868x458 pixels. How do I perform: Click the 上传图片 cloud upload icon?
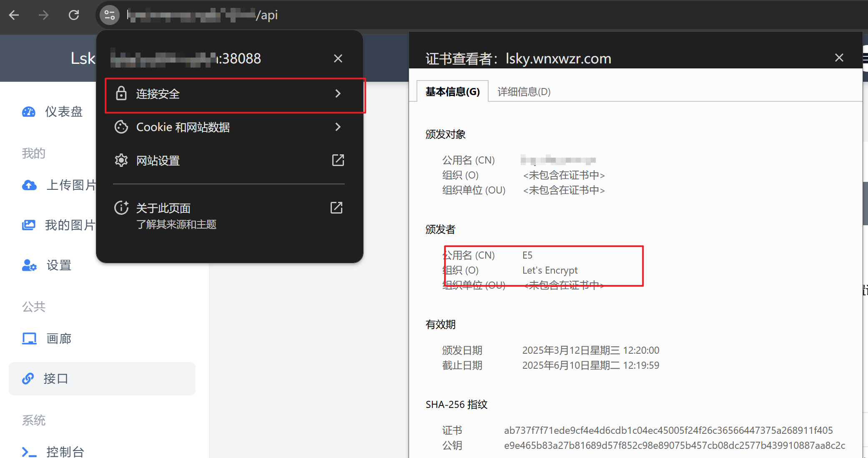[x=29, y=185]
